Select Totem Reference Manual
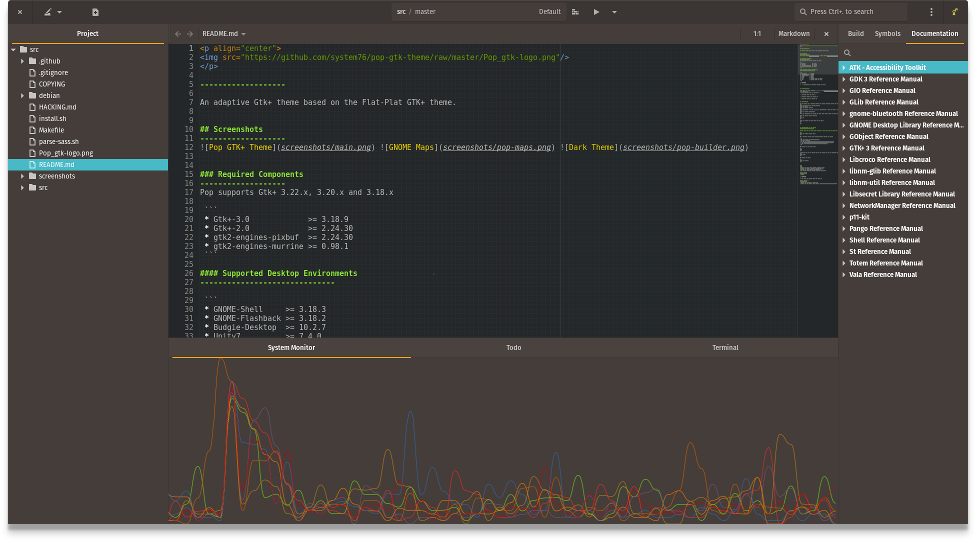 (x=886, y=263)
